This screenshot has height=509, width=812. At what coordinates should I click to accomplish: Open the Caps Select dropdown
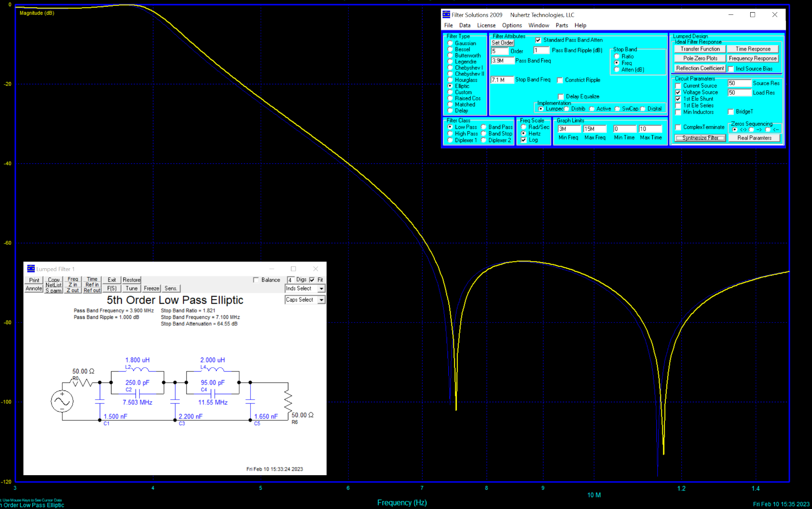[x=321, y=300]
